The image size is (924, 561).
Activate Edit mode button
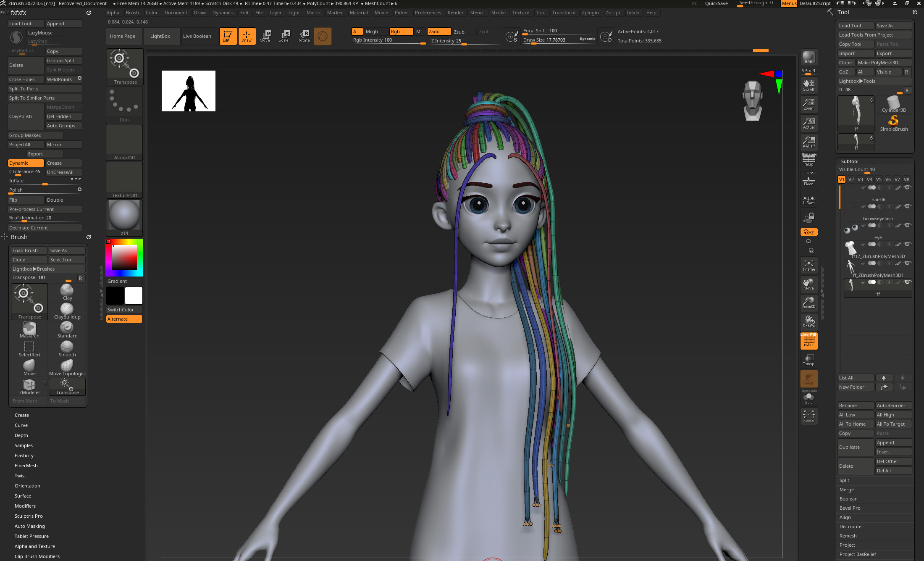(228, 36)
